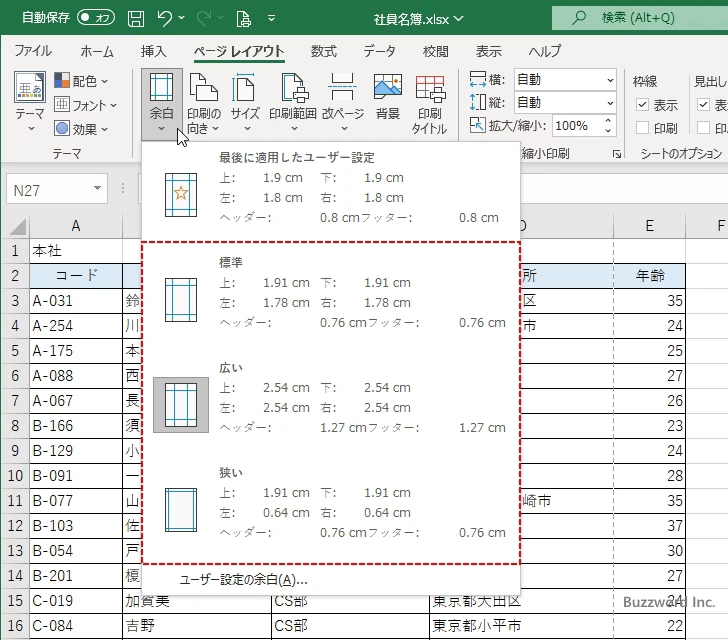728x640 pixels.
Task: Click the テーマ themes icon
Action: (30, 87)
